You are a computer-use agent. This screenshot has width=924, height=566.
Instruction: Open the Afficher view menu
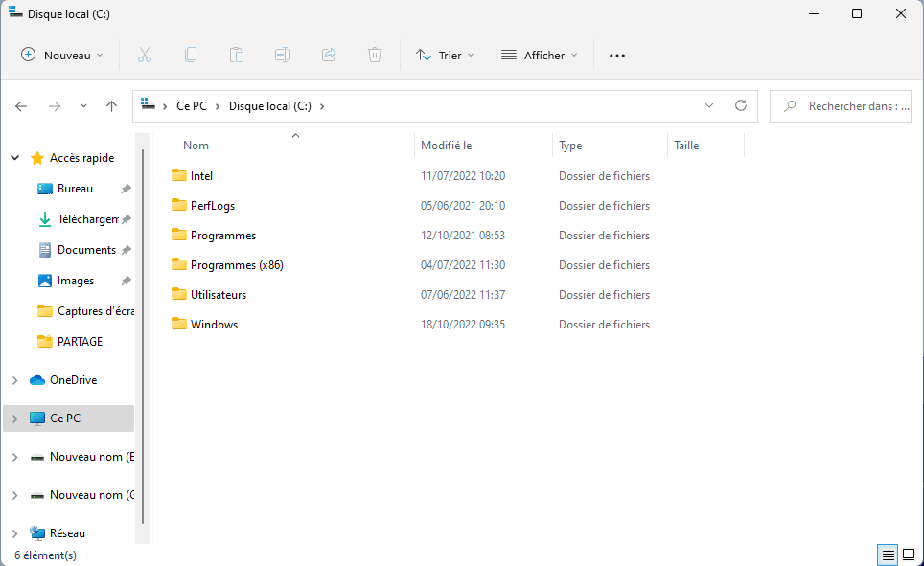[540, 56]
